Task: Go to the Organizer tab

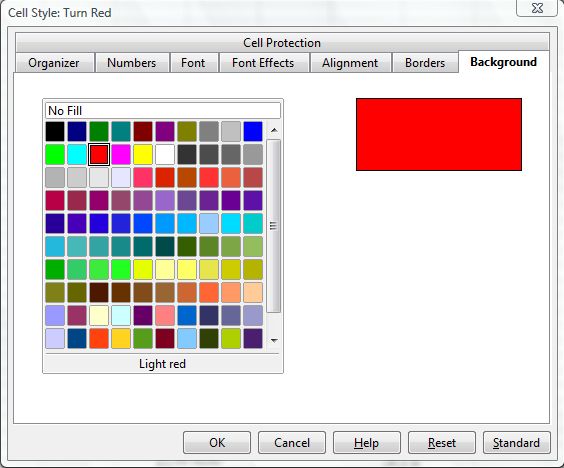Action: click(x=54, y=63)
